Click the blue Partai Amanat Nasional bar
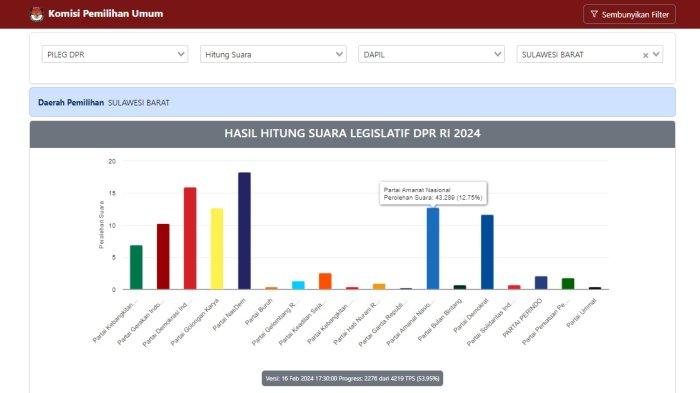The width and height of the screenshot is (700, 393). (x=433, y=248)
